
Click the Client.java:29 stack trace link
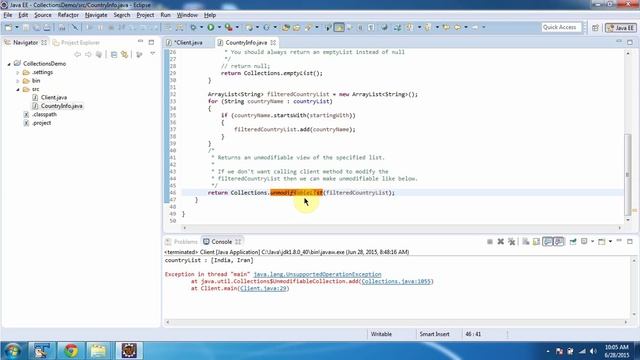(x=263, y=288)
